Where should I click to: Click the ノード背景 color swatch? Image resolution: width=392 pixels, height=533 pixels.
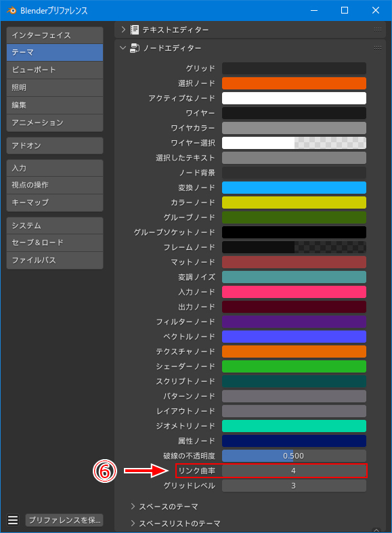tap(295, 173)
